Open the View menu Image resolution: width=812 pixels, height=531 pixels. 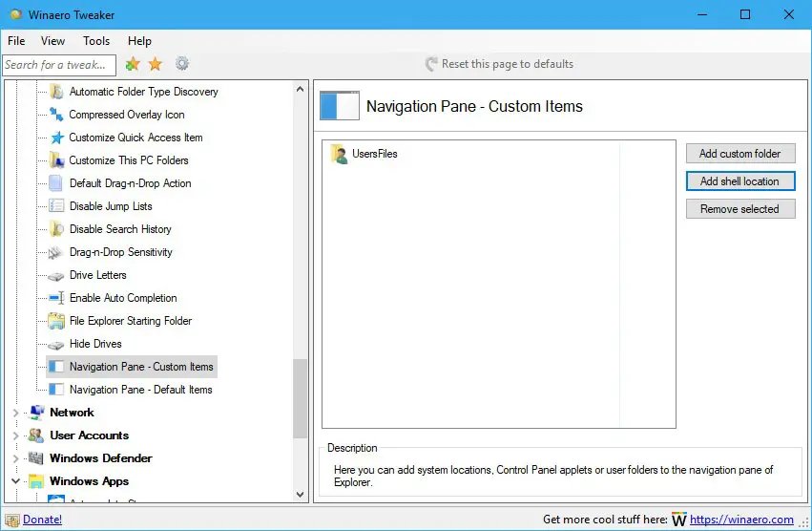pos(52,41)
